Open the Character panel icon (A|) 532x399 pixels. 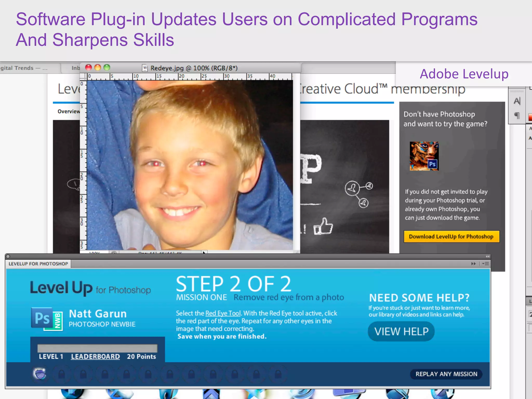[x=517, y=101]
